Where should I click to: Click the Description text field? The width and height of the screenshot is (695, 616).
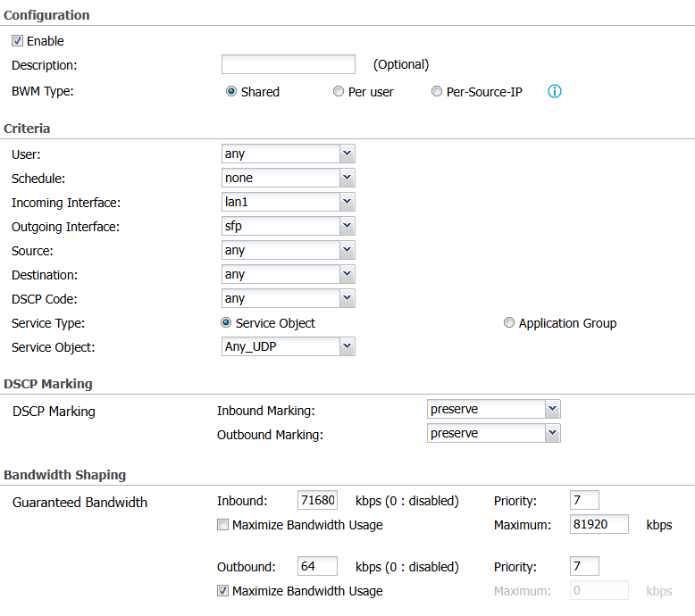coord(288,64)
